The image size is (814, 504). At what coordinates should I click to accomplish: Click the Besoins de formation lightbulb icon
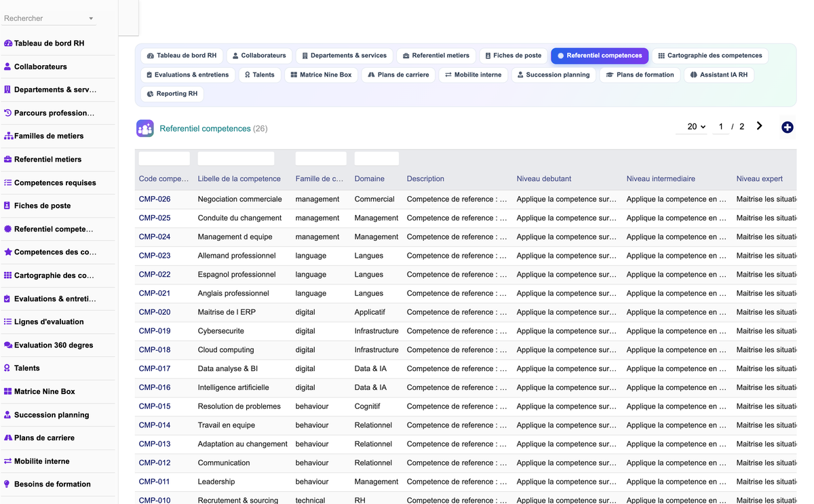click(8, 484)
